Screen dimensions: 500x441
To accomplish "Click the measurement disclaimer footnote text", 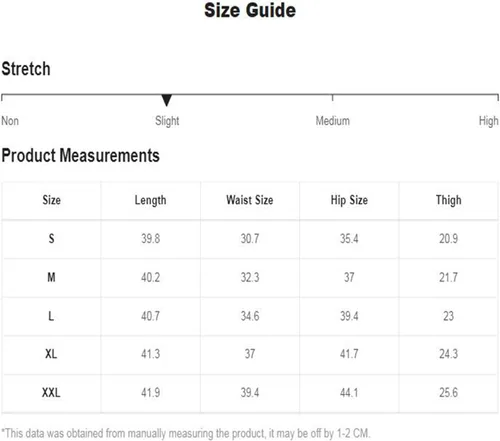I will click(x=186, y=433).
